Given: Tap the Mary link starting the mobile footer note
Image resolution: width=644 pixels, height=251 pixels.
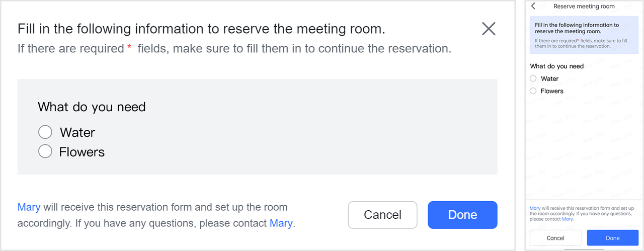Looking at the screenshot, I should [x=535, y=208].
